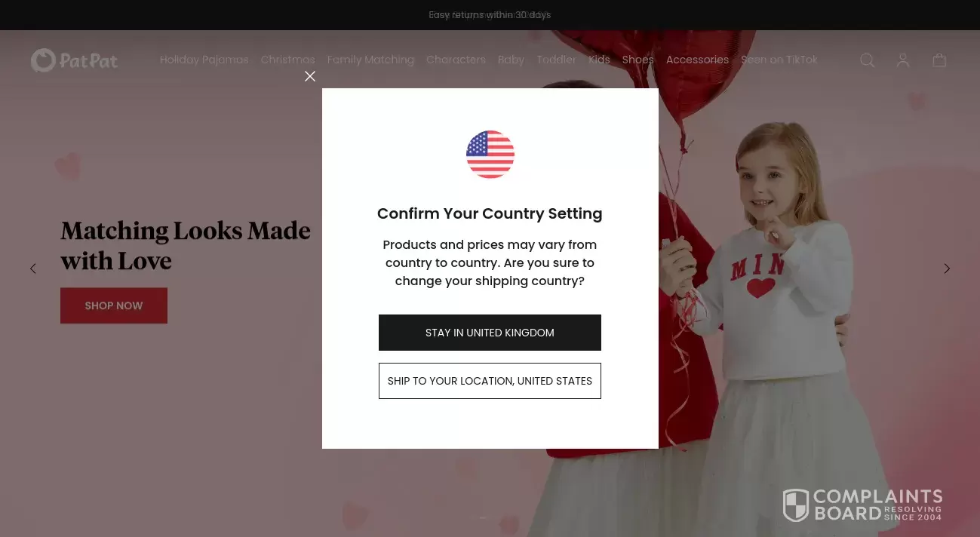The width and height of the screenshot is (980, 537).
Task: Open the Christmas menu item
Action: 288,60
